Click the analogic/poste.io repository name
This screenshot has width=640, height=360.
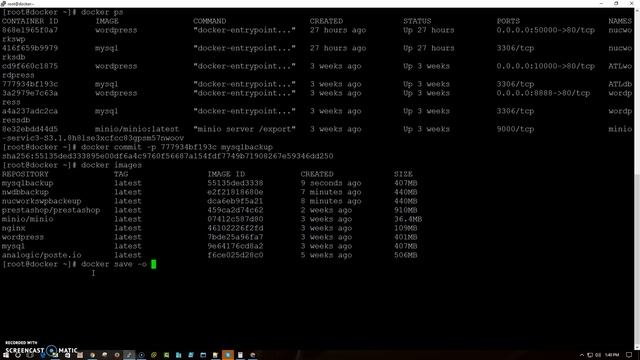(x=42, y=255)
